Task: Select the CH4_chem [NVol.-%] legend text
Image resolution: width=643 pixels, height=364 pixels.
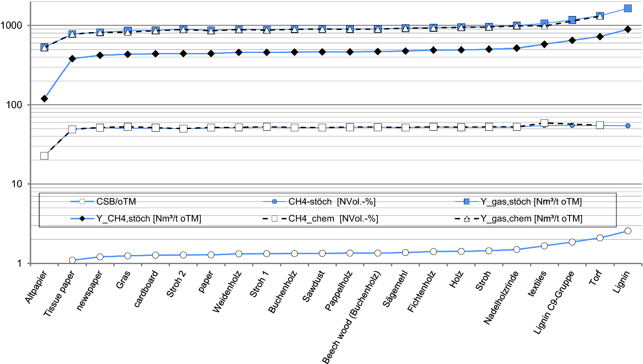Action: point(333,218)
